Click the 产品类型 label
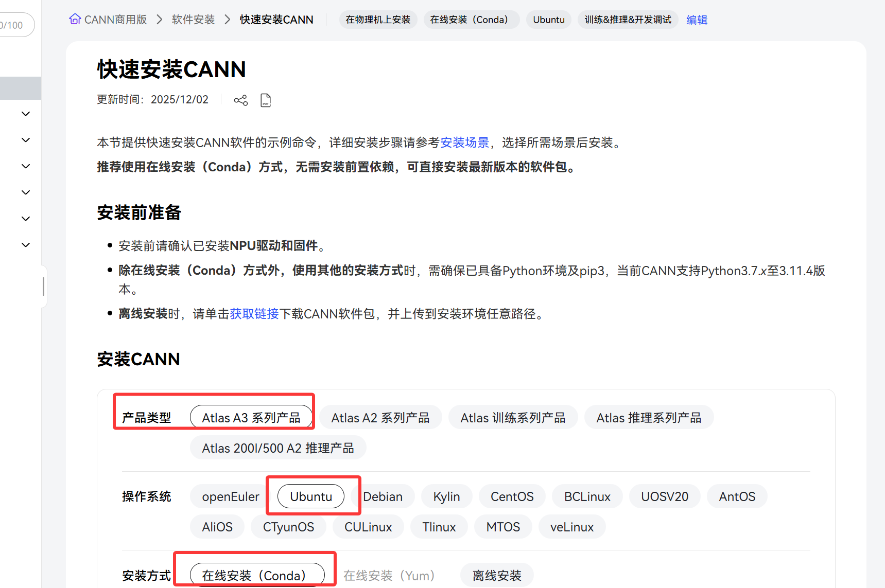This screenshot has height=588, width=885. tap(146, 418)
